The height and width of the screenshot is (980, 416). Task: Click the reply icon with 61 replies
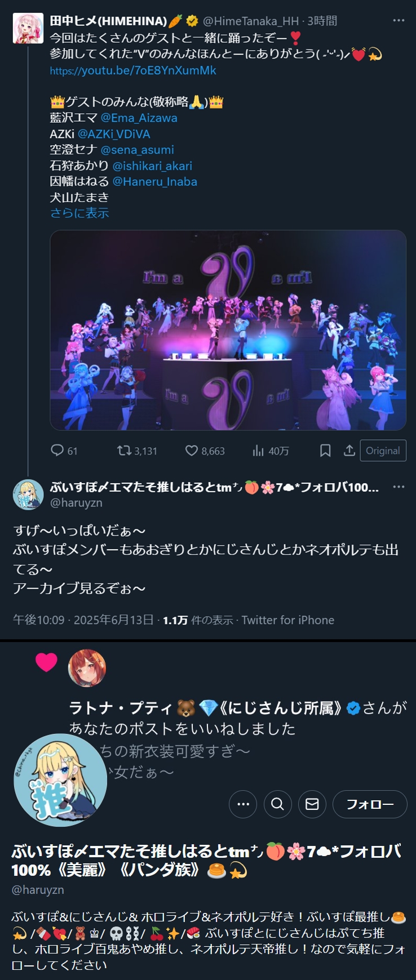57,450
